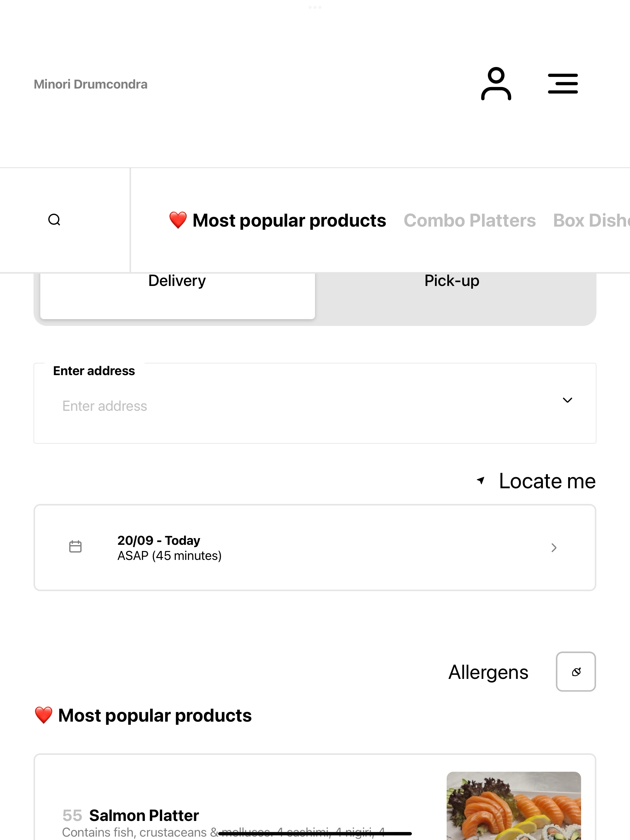Tap the search magnifier icon

point(54,220)
